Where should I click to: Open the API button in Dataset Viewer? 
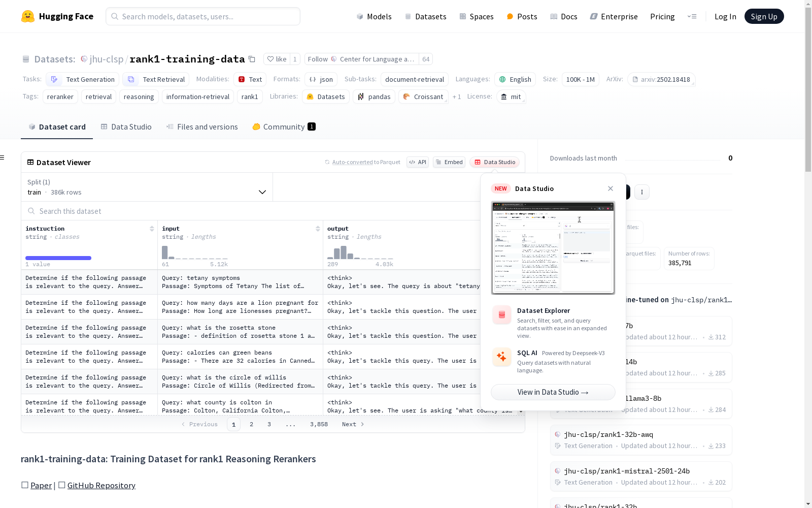tap(418, 162)
